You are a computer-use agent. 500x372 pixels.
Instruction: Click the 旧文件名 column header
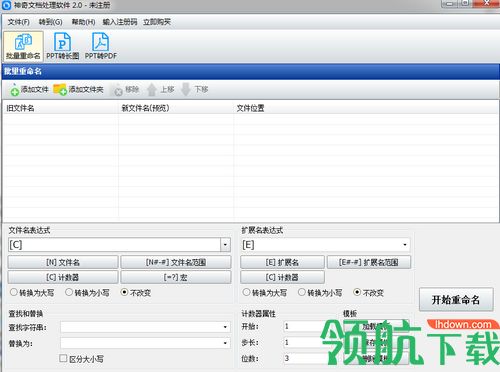61,108
